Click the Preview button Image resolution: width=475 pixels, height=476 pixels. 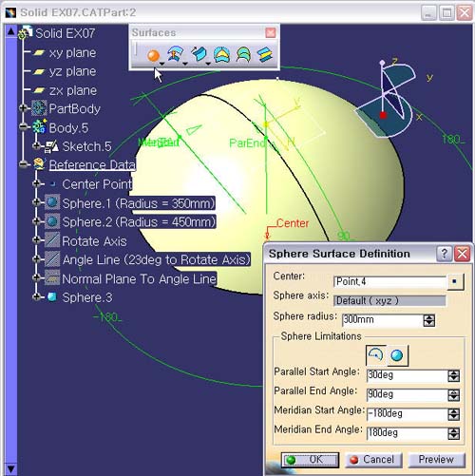click(x=436, y=460)
